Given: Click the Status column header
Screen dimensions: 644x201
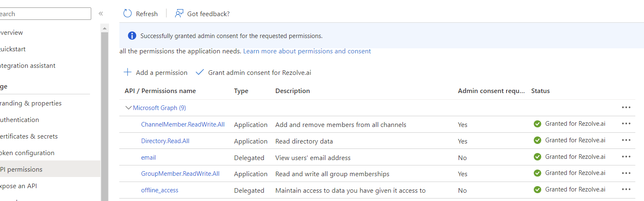Looking at the screenshot, I should [x=540, y=91].
